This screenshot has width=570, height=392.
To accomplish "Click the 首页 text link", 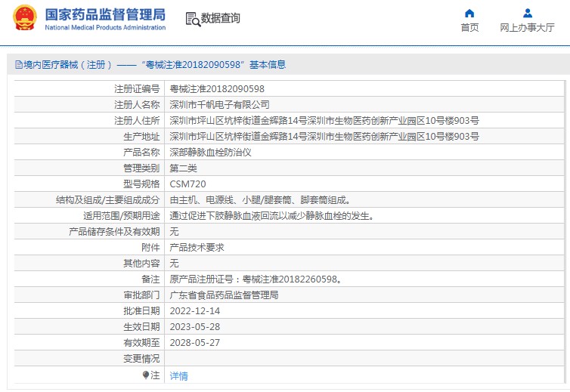I will pos(469,28).
